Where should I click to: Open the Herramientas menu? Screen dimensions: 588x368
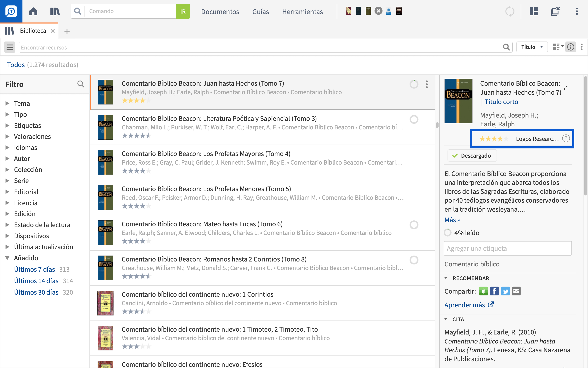pos(303,11)
